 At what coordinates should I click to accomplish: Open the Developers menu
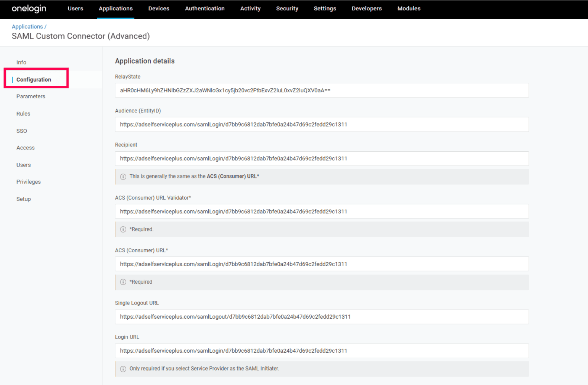tap(367, 8)
